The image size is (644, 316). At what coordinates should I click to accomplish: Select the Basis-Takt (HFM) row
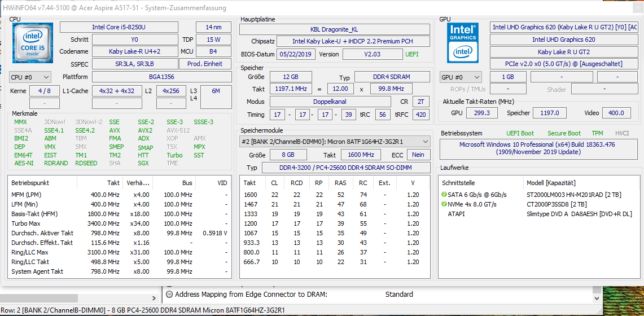tap(119, 214)
